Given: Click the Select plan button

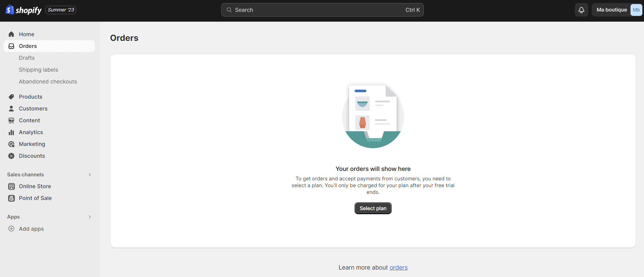Looking at the screenshot, I should (373, 208).
